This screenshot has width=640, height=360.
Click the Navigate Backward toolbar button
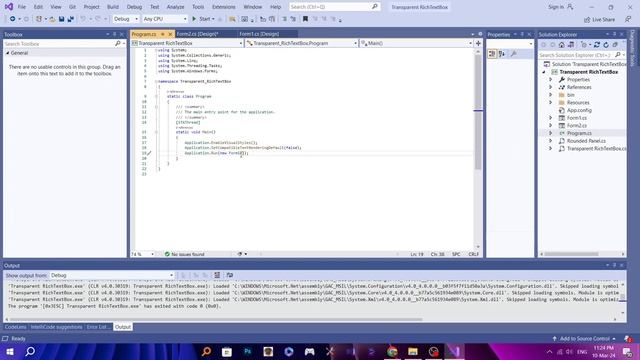coord(13,19)
